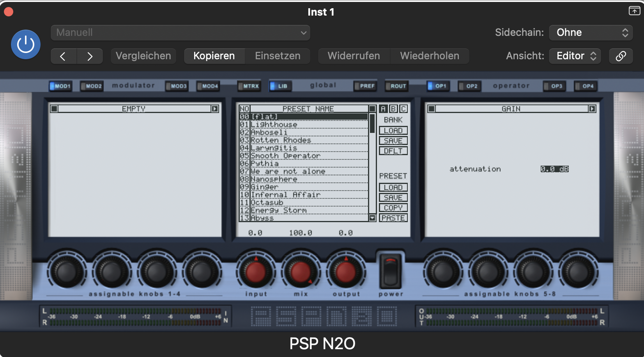Click PRESET LOAD button
This screenshot has height=357, width=644.
tap(393, 187)
